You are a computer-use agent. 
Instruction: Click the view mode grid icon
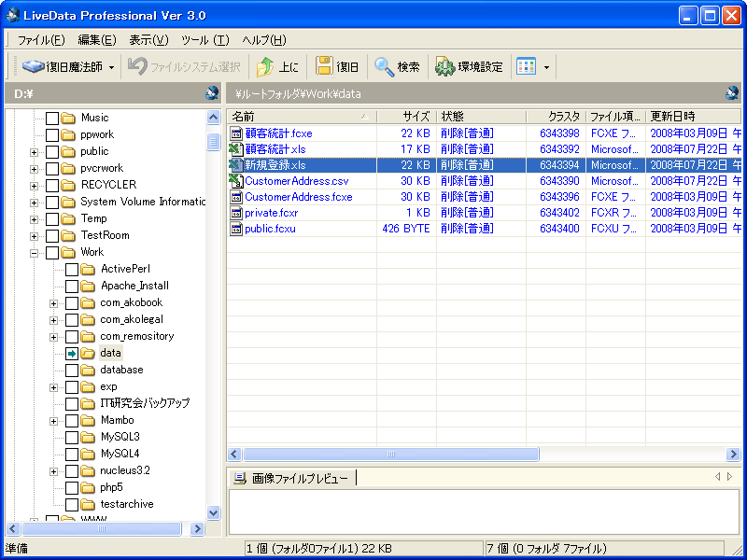tap(526, 67)
